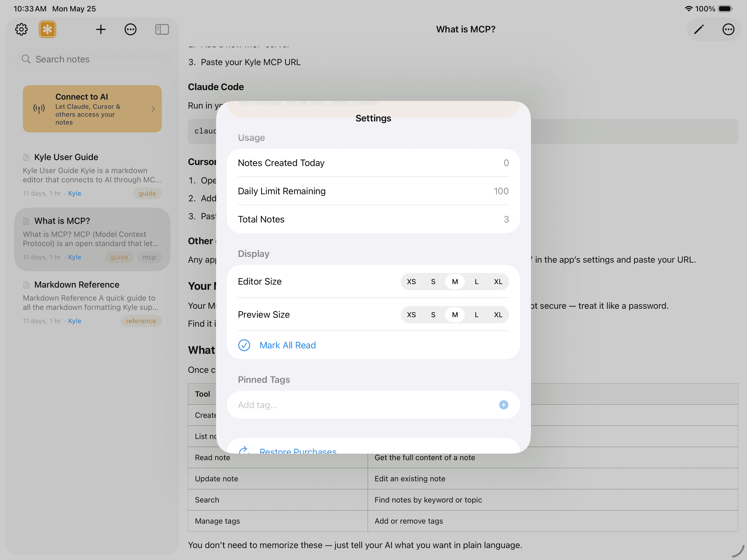The image size is (747, 560).
Task: Open the settings gear icon in sidebar
Action: point(21,29)
